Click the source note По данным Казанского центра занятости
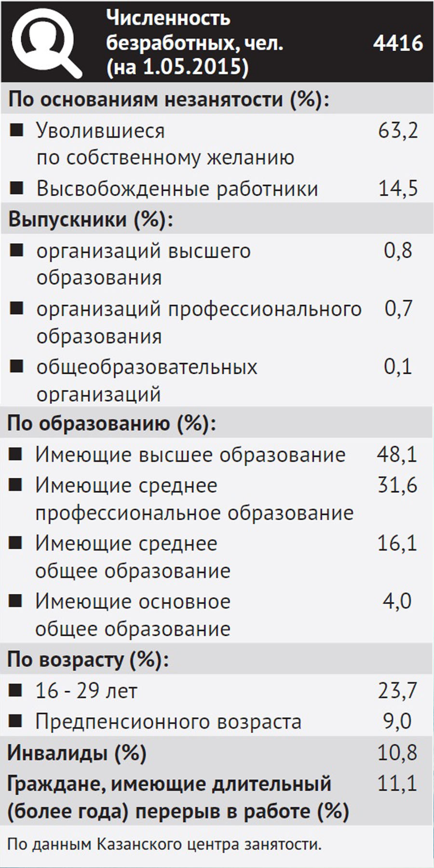Screen dimensions: 434x868 coord(164,844)
